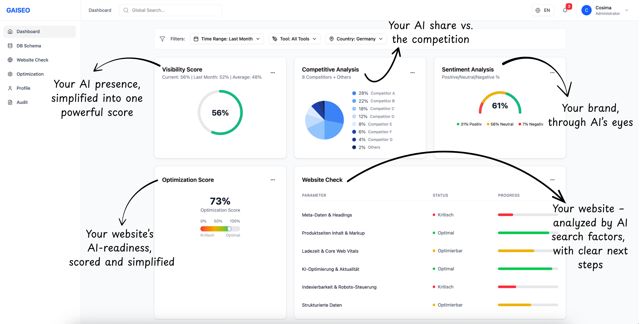
Task: Open Website Check card options menu
Action: (x=552, y=180)
